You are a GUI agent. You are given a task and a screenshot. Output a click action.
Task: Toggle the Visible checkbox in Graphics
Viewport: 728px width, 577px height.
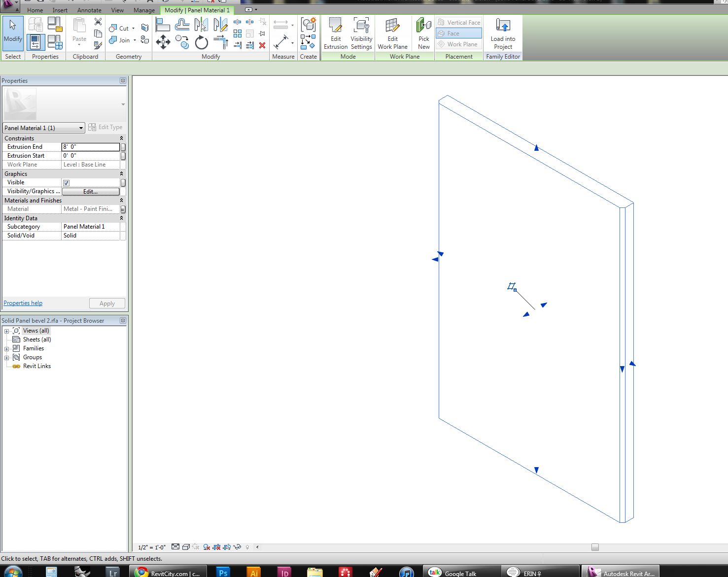click(x=67, y=183)
